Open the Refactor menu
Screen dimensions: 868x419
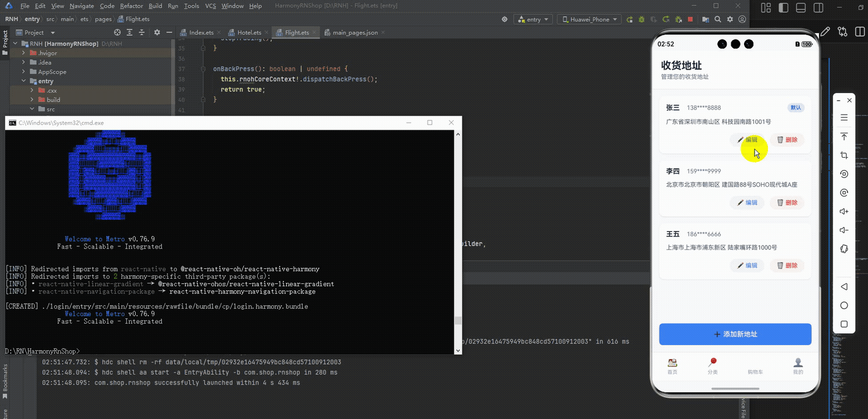[x=131, y=6]
